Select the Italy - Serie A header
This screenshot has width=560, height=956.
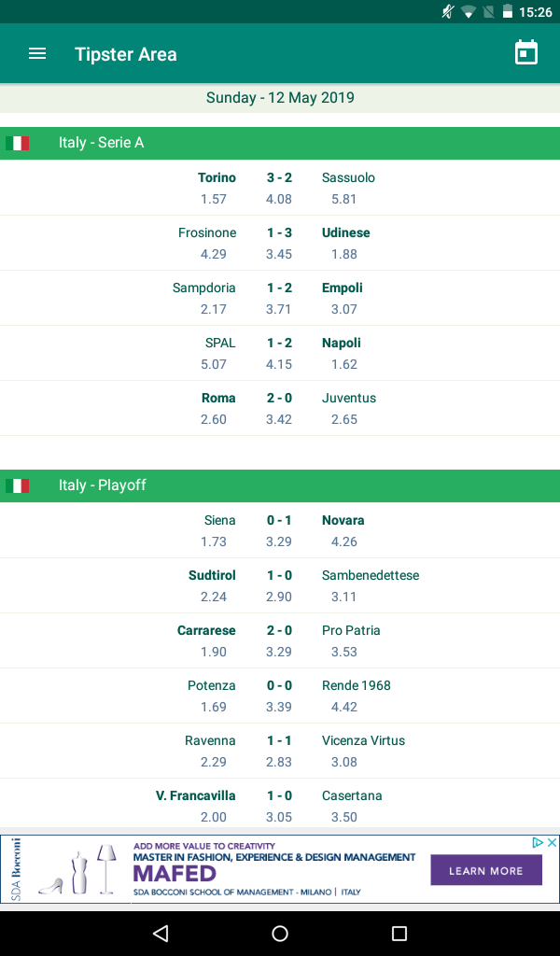coord(280,143)
